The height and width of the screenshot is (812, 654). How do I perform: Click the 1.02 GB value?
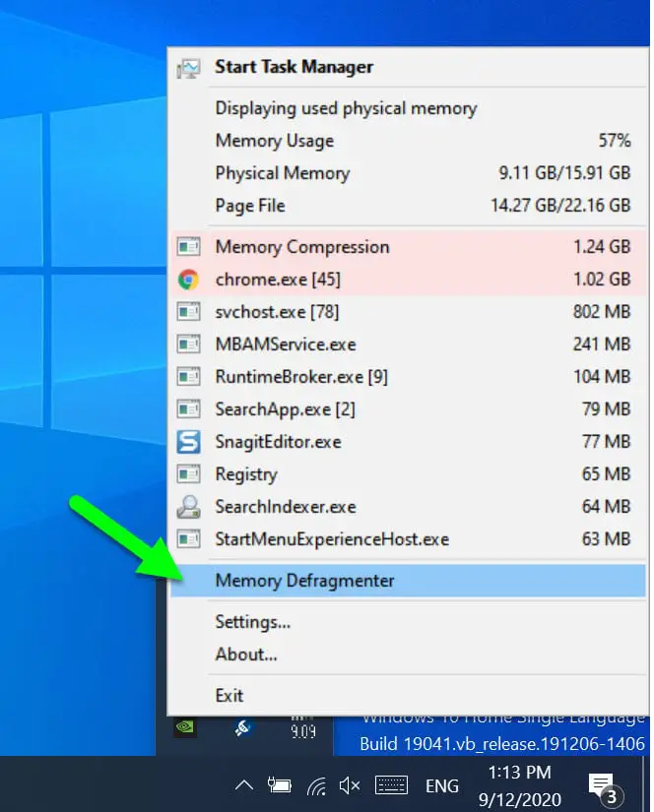click(x=602, y=280)
